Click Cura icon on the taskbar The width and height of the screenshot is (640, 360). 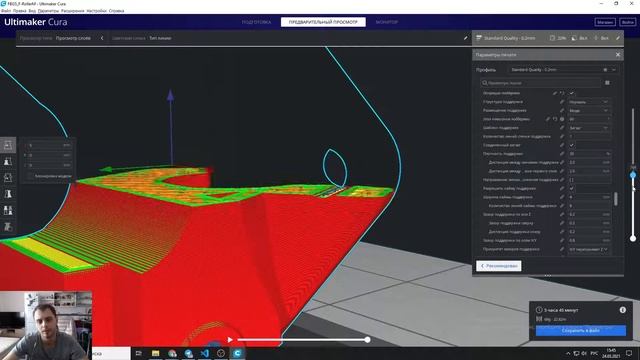click(x=237, y=353)
